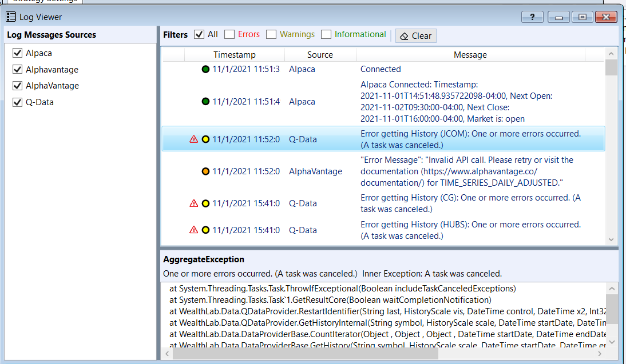
Task: Clear the log messages
Action: point(415,36)
